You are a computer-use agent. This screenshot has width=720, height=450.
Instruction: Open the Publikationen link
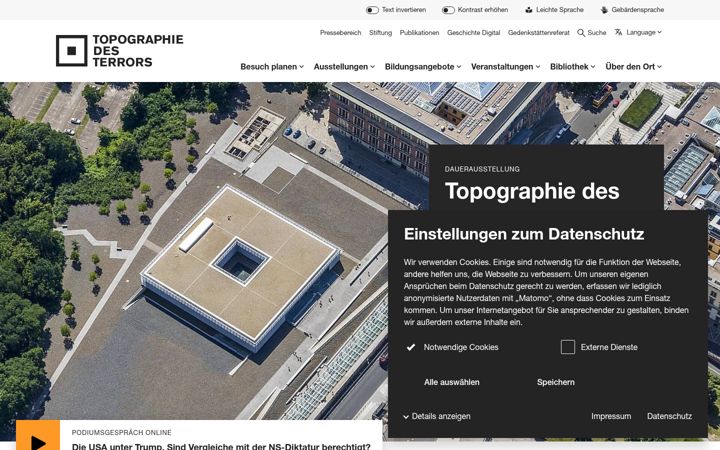(x=419, y=33)
